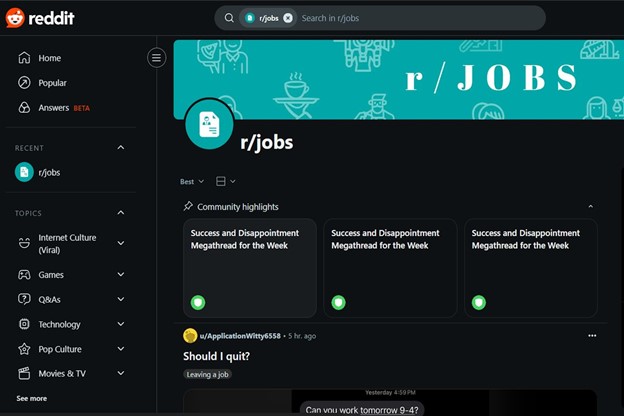This screenshot has height=416, width=624.
Task: Open the first Megathread highlight card
Action: coord(250,268)
